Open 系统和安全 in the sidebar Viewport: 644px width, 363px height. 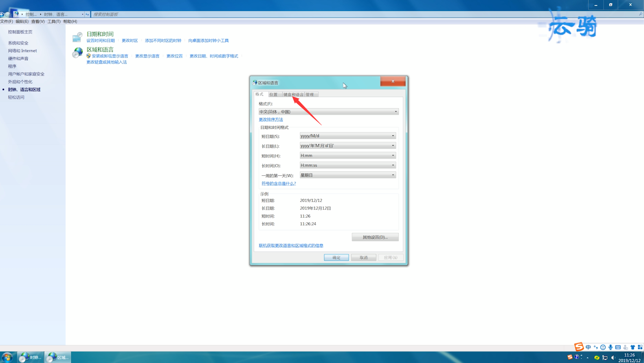pos(18,43)
